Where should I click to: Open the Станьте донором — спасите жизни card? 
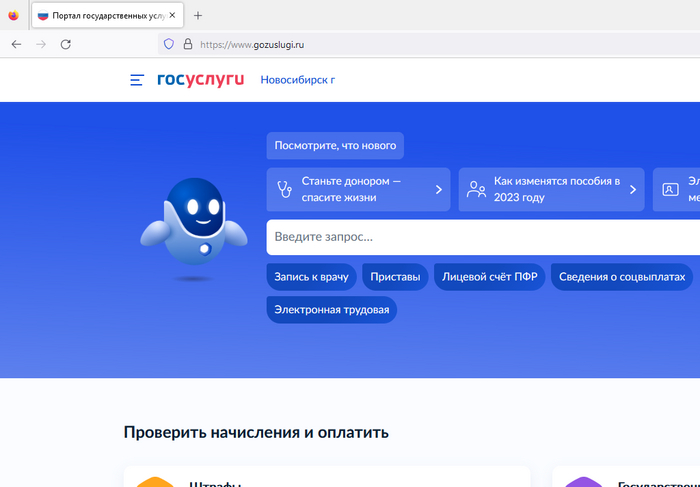point(358,189)
